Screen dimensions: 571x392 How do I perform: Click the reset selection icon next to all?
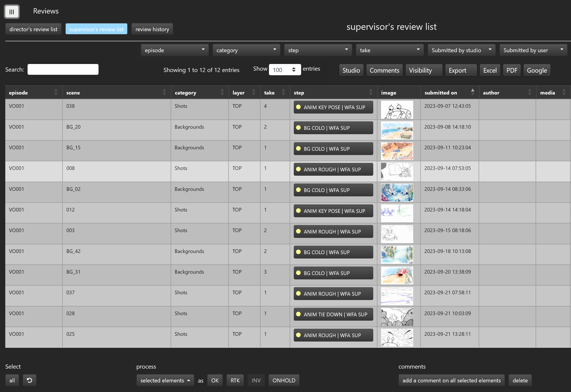click(x=29, y=380)
